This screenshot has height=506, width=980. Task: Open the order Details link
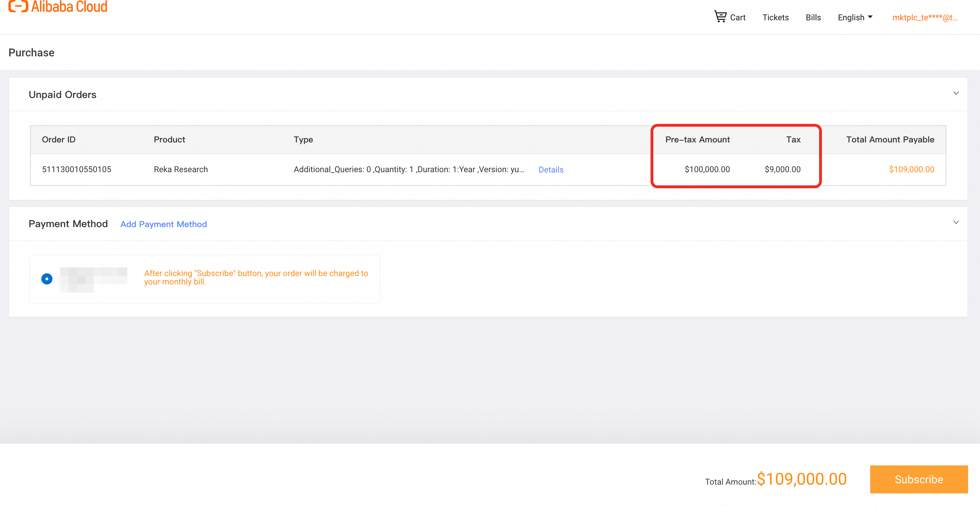tap(551, 170)
